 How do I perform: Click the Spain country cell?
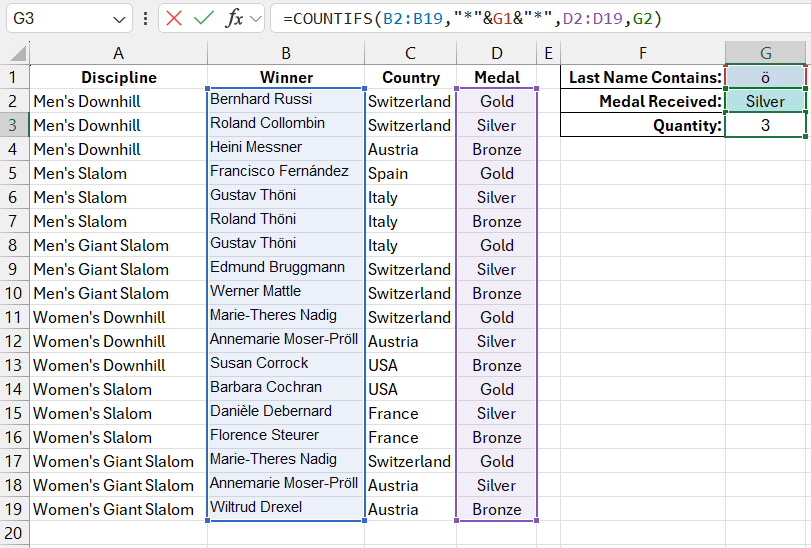[x=410, y=173]
